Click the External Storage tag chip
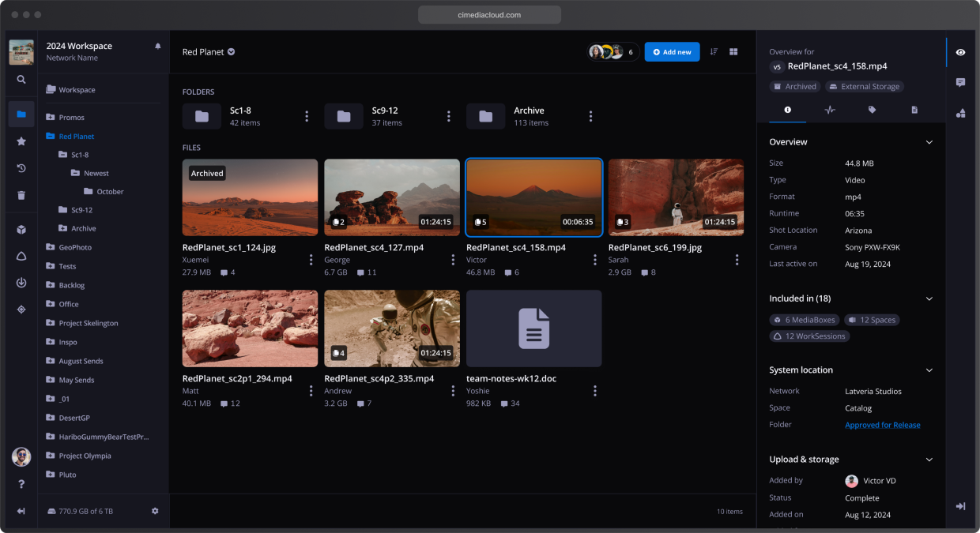Screen dimensions: 980x533 pos(865,87)
